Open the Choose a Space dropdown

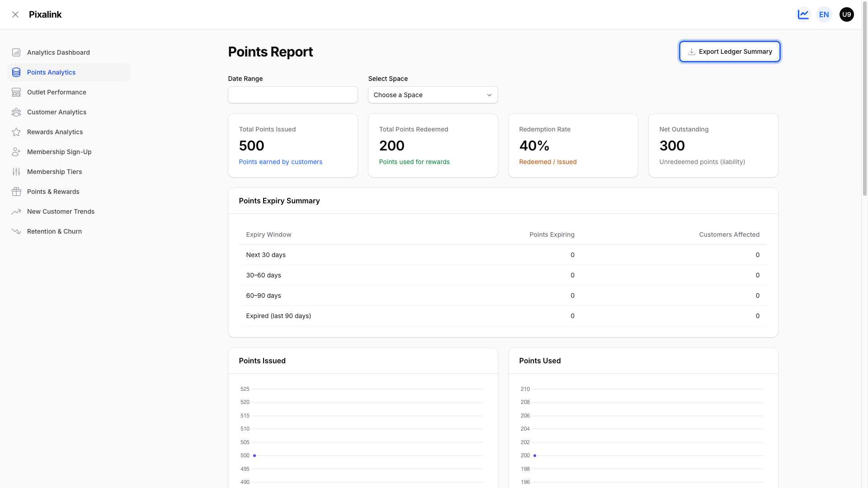point(433,95)
